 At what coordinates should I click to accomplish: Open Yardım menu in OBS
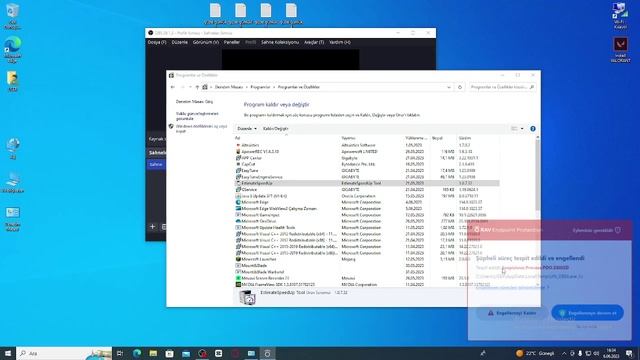click(x=340, y=42)
